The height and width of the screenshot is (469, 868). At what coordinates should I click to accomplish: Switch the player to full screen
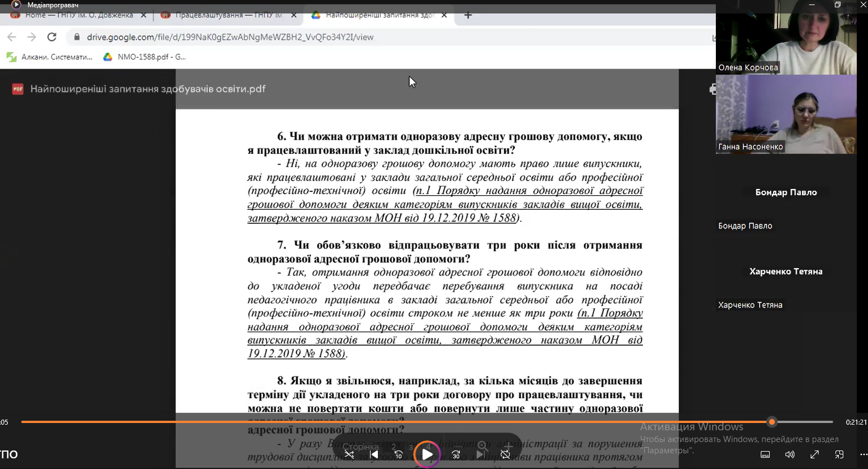point(815,454)
